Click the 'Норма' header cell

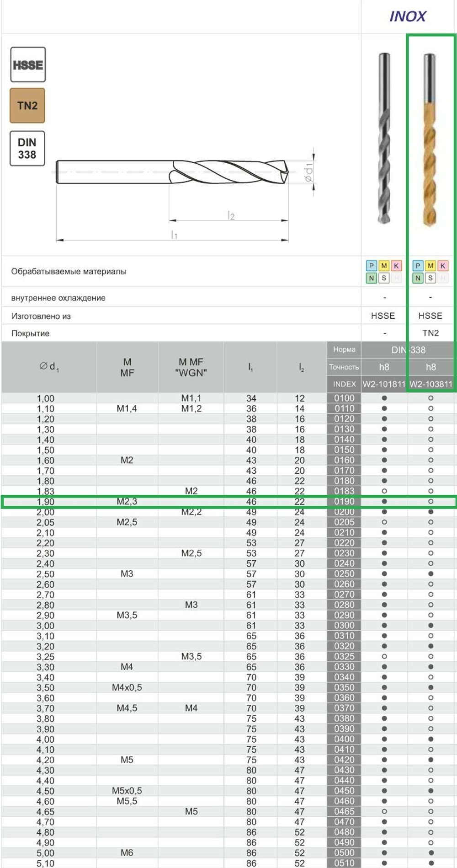(x=344, y=349)
